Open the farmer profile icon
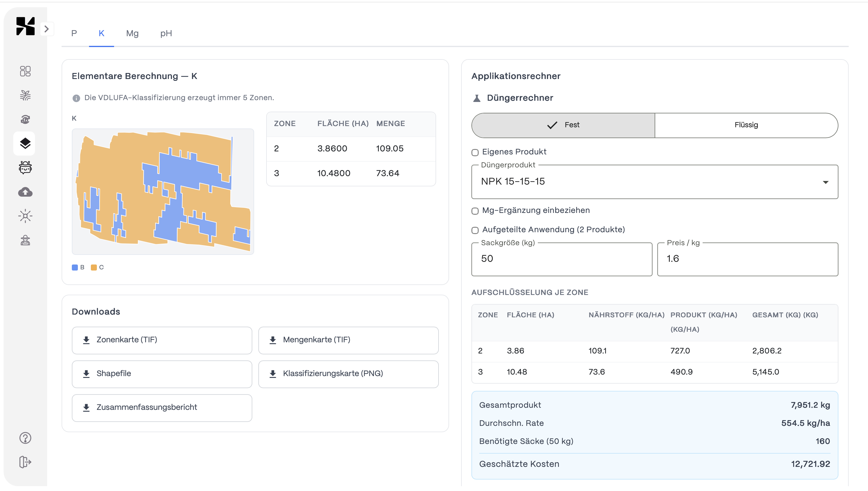 pyautogui.click(x=25, y=240)
